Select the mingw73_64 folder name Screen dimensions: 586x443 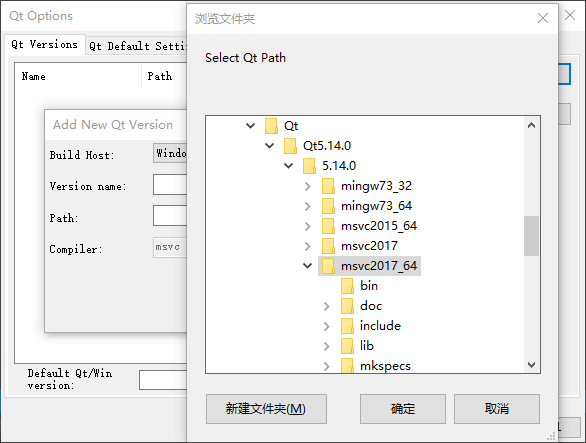pos(376,206)
